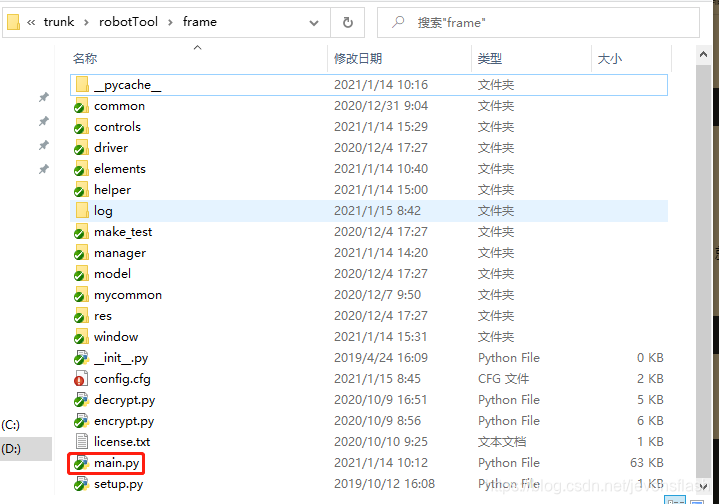The image size is (719, 504).
Task: Click the window folder icon
Action: 81,337
